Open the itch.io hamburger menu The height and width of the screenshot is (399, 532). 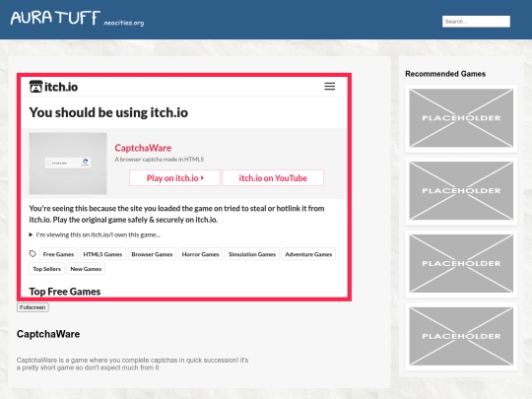coord(329,86)
